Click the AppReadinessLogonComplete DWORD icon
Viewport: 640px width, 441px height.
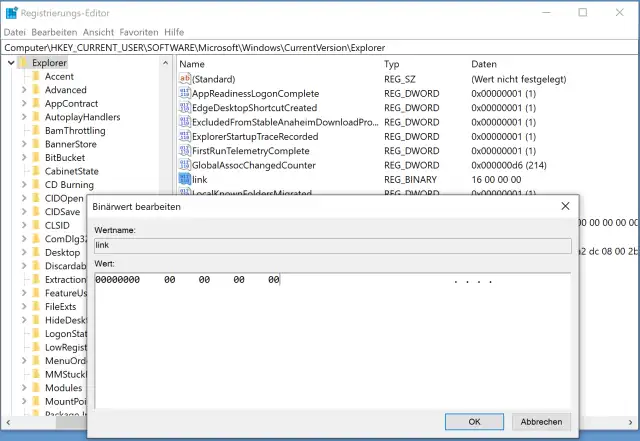(x=185, y=93)
